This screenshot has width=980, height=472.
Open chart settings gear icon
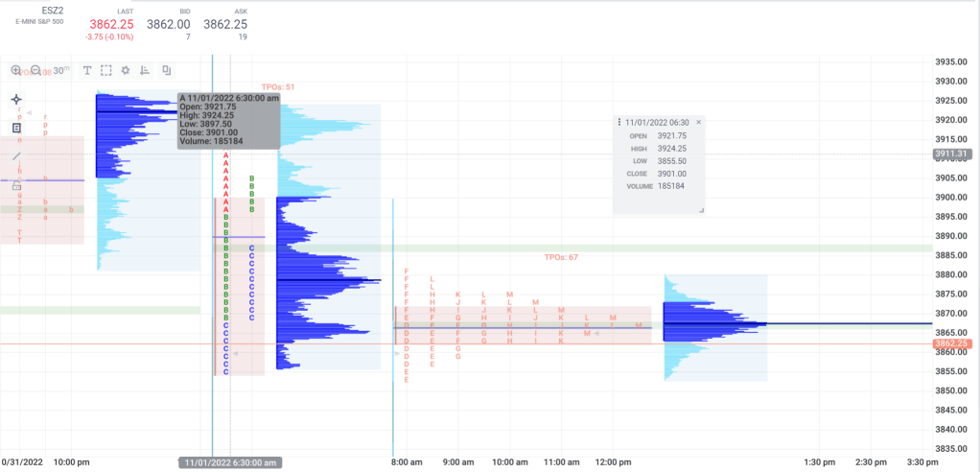pos(125,70)
